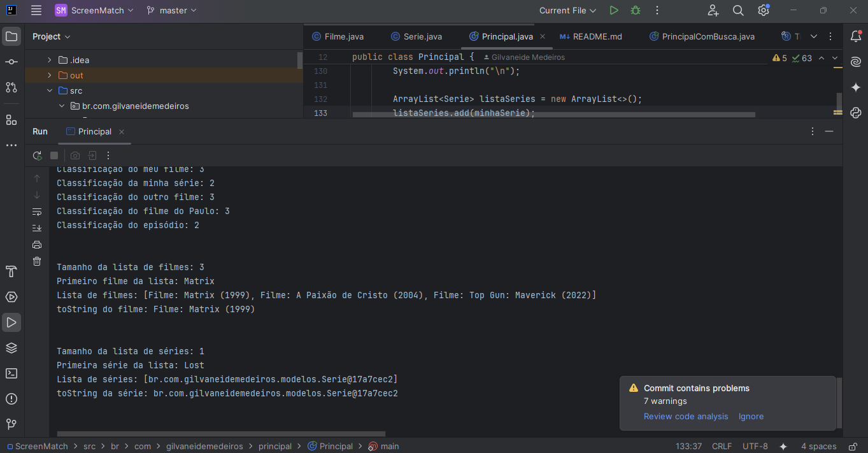Toggle scroll to end of console
The width and height of the screenshot is (868, 453).
pos(37,228)
